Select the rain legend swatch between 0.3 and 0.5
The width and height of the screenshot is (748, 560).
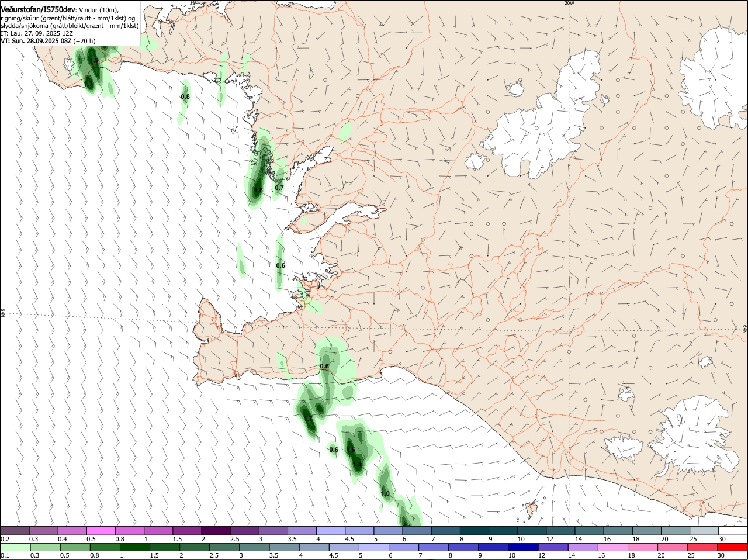45,547
